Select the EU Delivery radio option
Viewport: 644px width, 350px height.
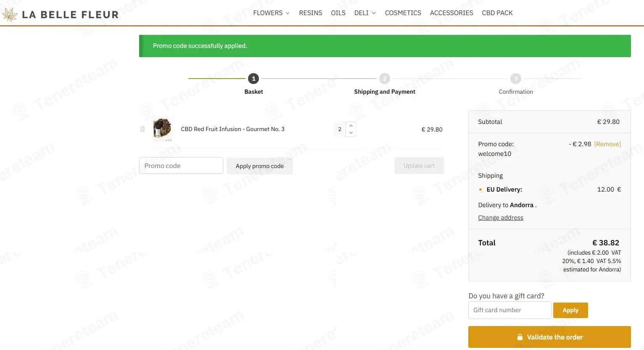pos(480,189)
